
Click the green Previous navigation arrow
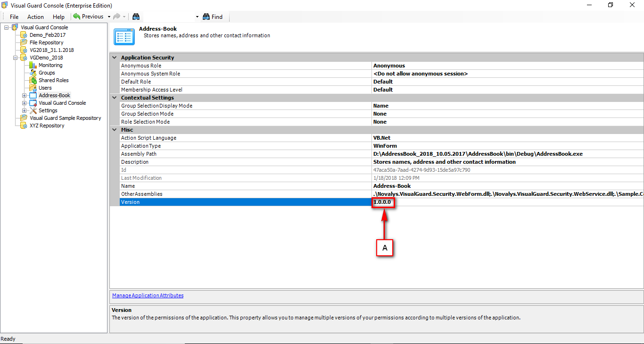click(x=76, y=16)
